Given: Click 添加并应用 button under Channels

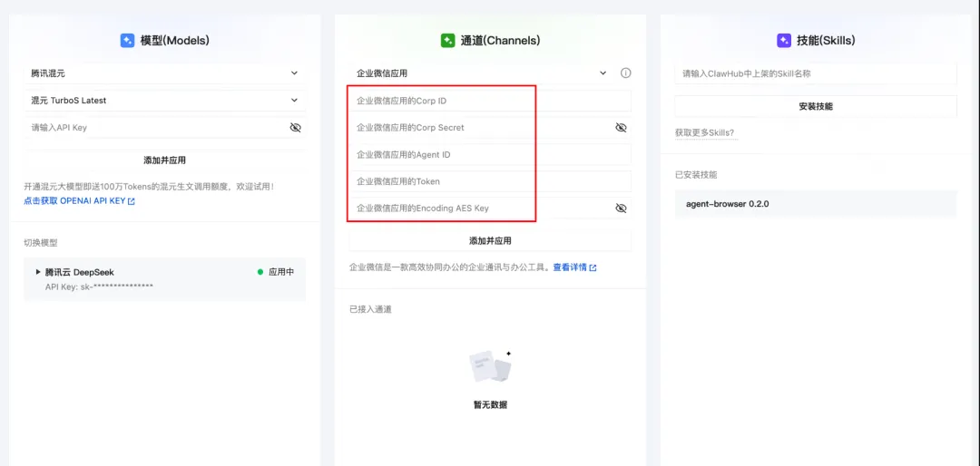Looking at the screenshot, I should pos(490,241).
